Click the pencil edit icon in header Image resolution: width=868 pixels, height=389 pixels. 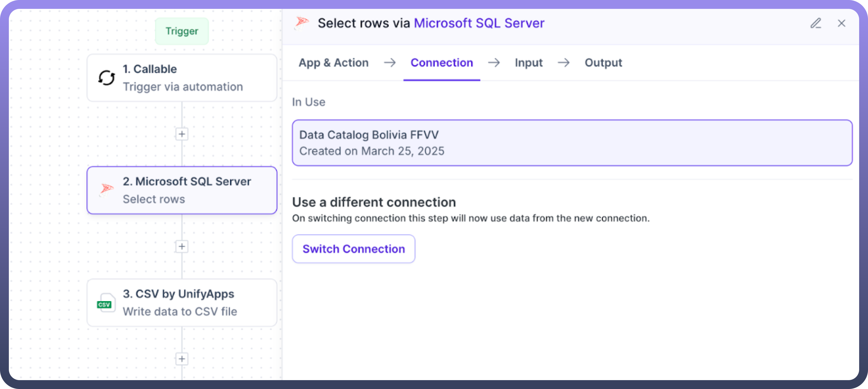pyautogui.click(x=816, y=23)
